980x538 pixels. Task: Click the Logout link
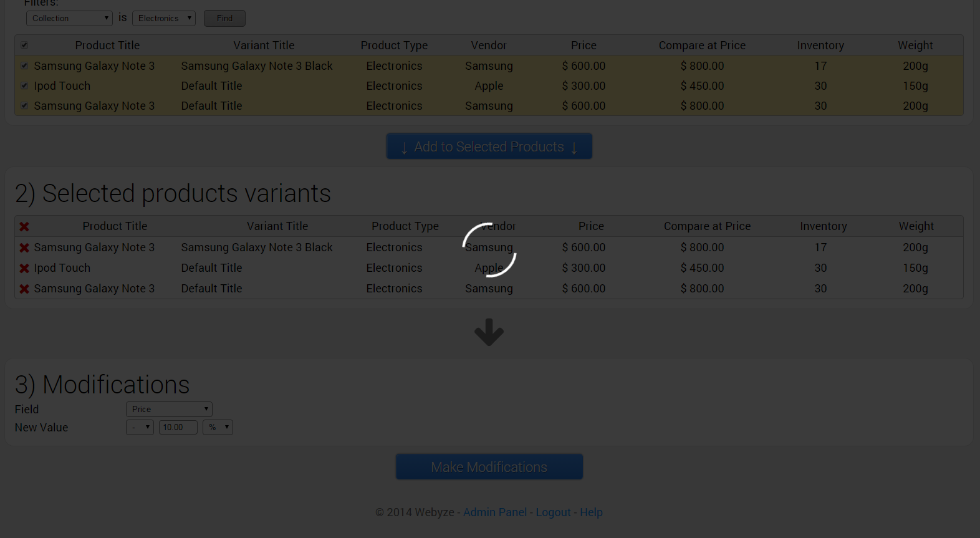click(554, 512)
